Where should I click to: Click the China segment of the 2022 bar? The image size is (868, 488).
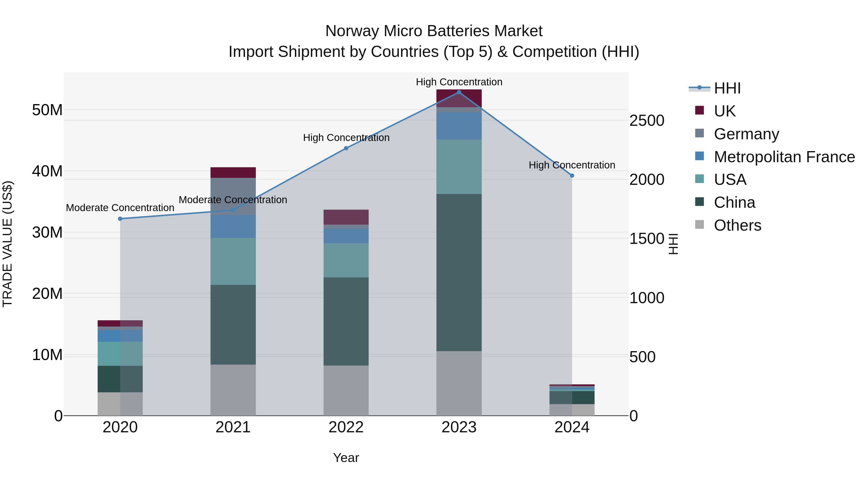coord(346,322)
